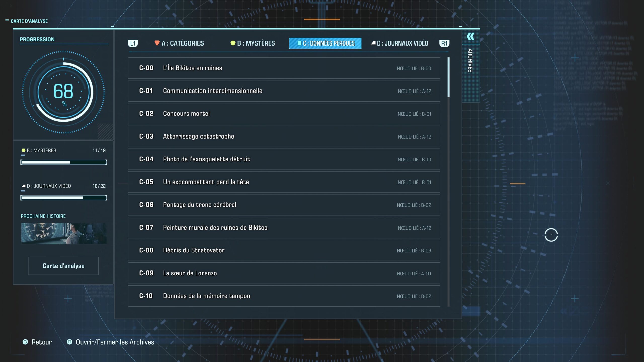
Task: Click the D : JOURNAUX VIDÉO progress bar
Action: coord(64,198)
